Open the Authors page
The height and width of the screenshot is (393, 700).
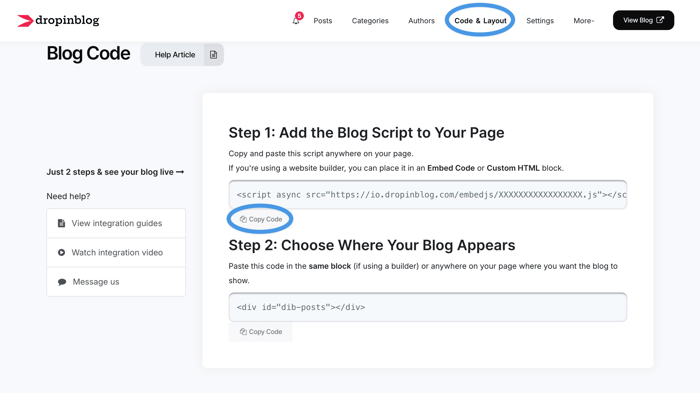click(x=421, y=21)
